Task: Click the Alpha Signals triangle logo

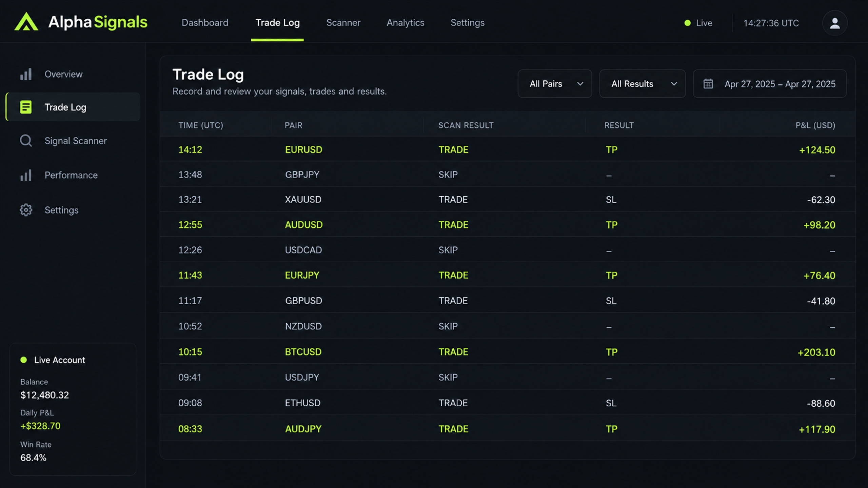Action: (26, 22)
